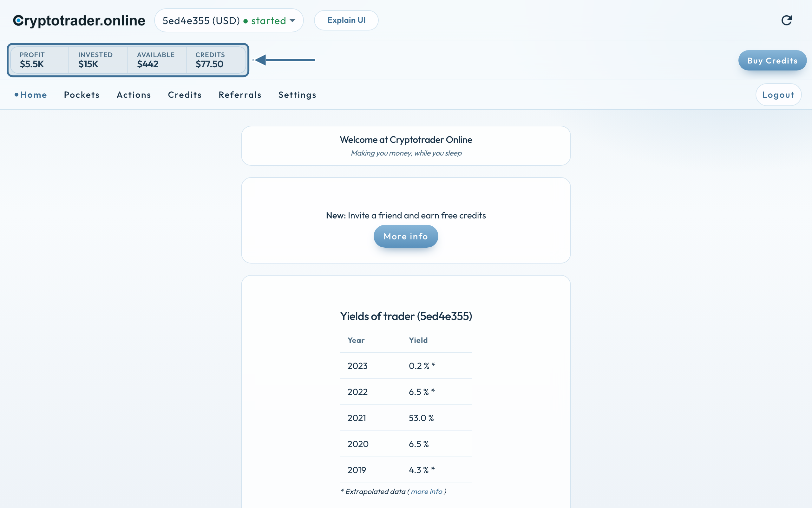This screenshot has height=508, width=812.
Task: Click the PROFIT $5.5K stat
Action: (40, 60)
